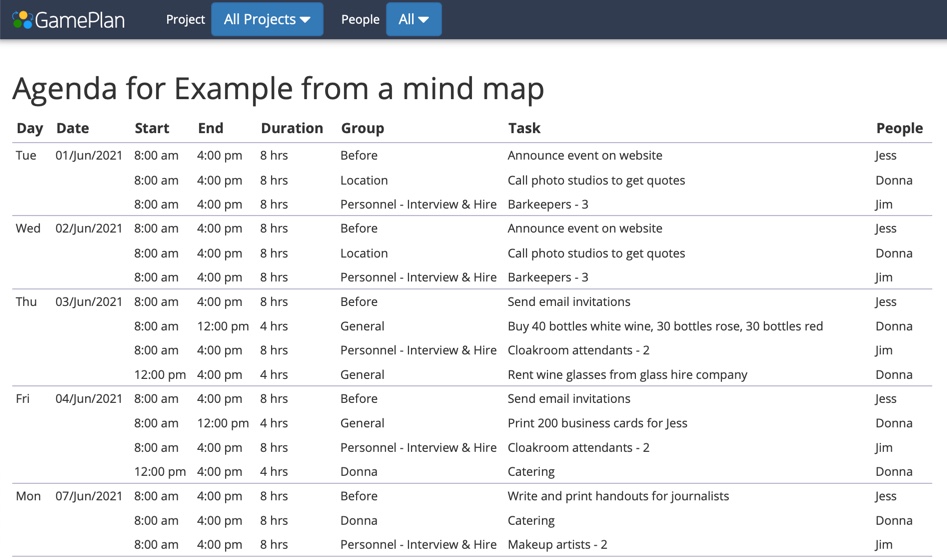The height and width of the screenshot is (558, 947).
Task: Click Wed day cell
Action: click(28, 229)
